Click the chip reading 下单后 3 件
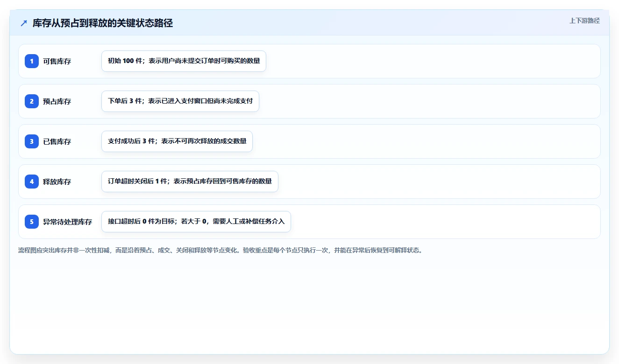 click(x=180, y=101)
